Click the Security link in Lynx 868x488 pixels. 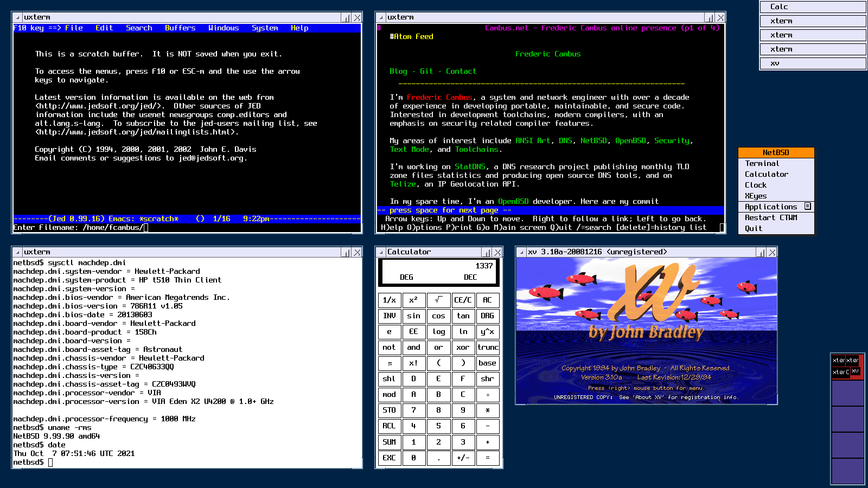672,141
